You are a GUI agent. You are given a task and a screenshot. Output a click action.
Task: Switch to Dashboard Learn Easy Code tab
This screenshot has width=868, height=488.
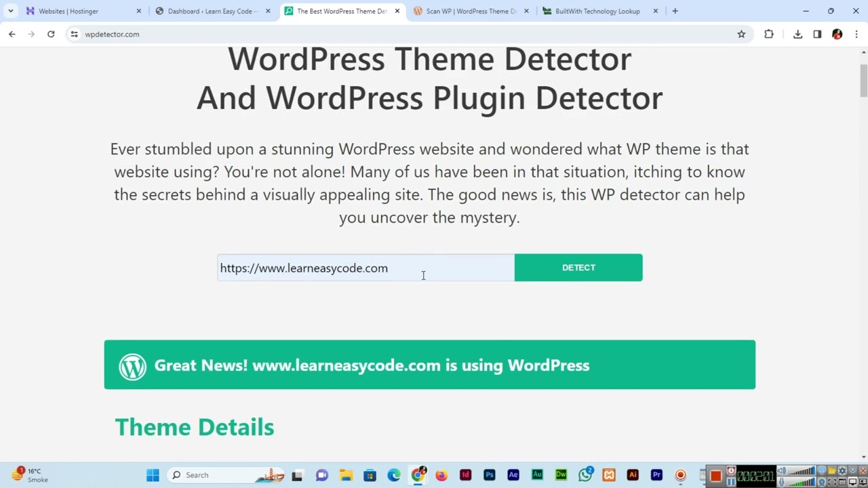212,11
